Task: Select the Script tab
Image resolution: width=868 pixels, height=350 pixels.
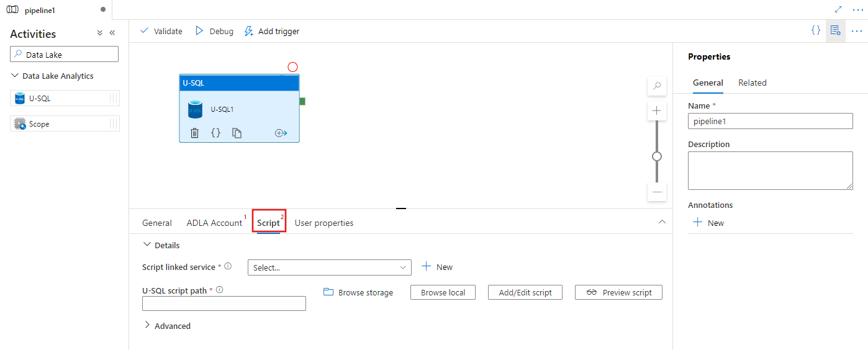Action: tap(269, 222)
